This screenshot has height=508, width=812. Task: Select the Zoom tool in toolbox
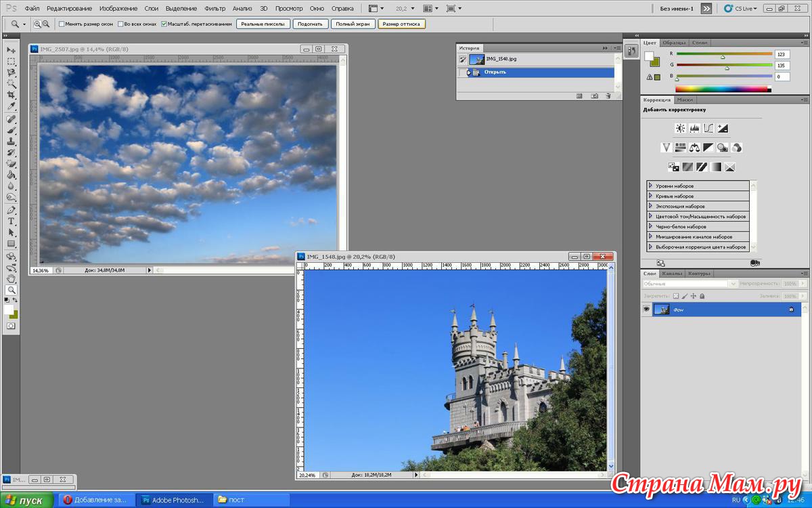point(11,290)
